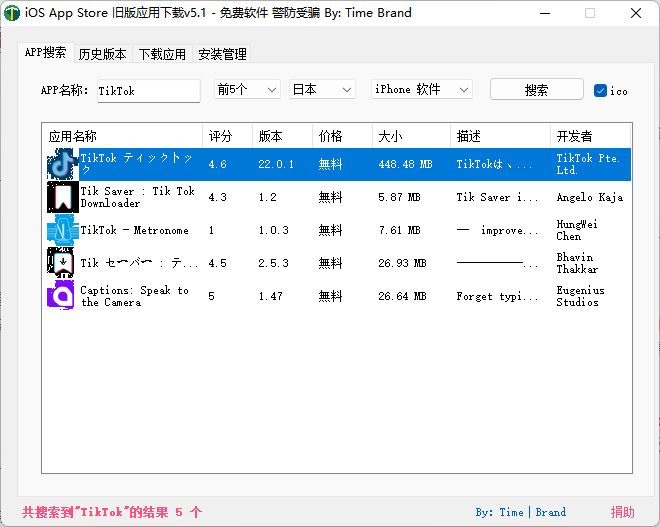Screen dimensions: 660x527
Task: Sort by 应用名称 column header
Action: pos(122,136)
